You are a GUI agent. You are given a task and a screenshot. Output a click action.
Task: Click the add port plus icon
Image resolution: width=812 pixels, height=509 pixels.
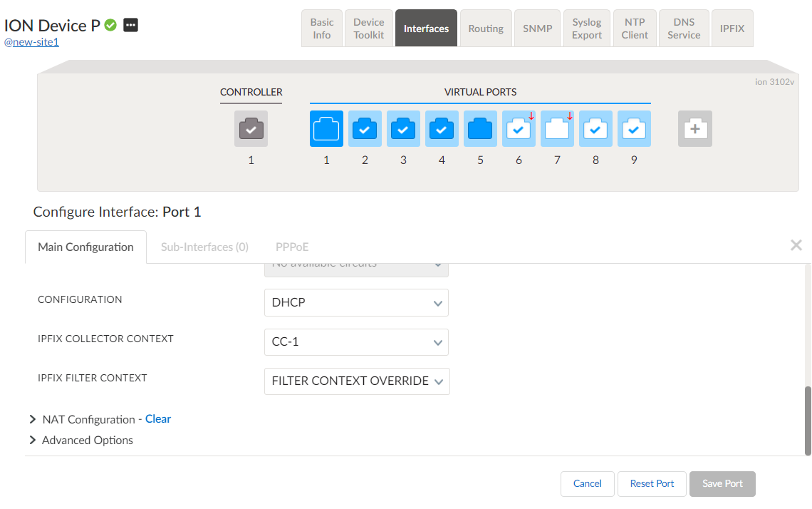tap(694, 128)
